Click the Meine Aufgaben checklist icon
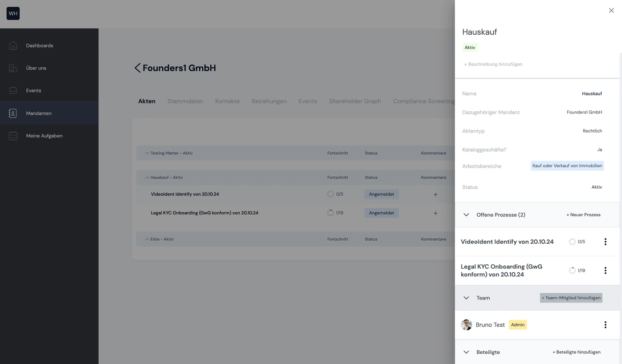The image size is (622, 364). tap(13, 136)
